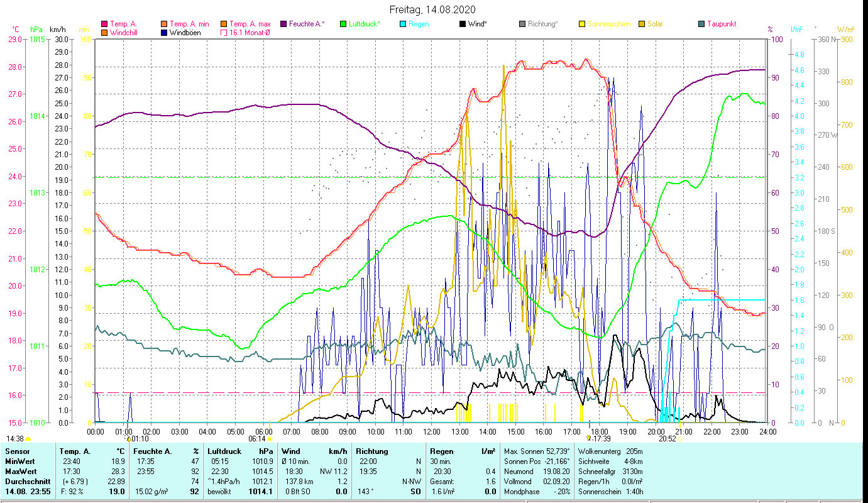Select the Luftdruck column header
Image resolution: width=868 pixels, height=503 pixels.
(224, 451)
